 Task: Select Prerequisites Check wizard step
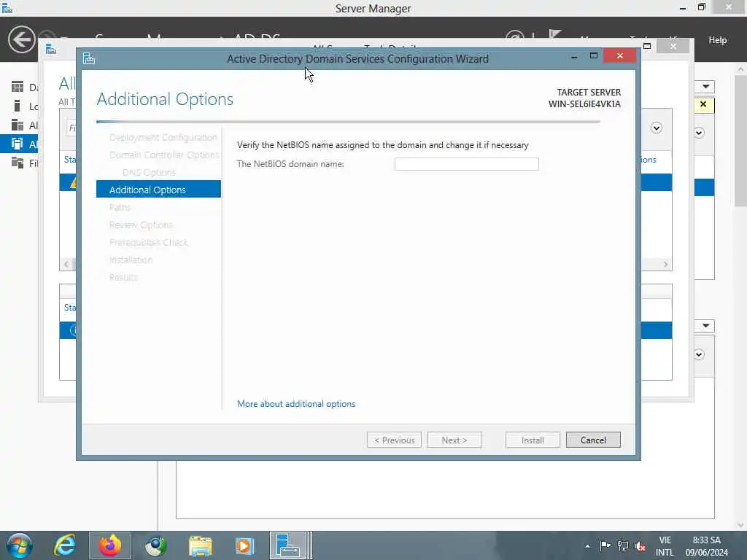[x=149, y=242]
